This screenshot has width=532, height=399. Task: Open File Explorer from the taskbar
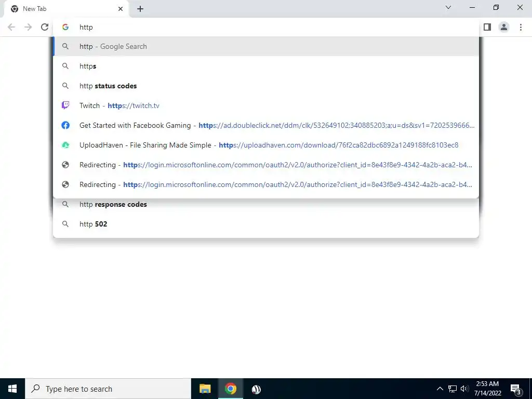[205, 389]
